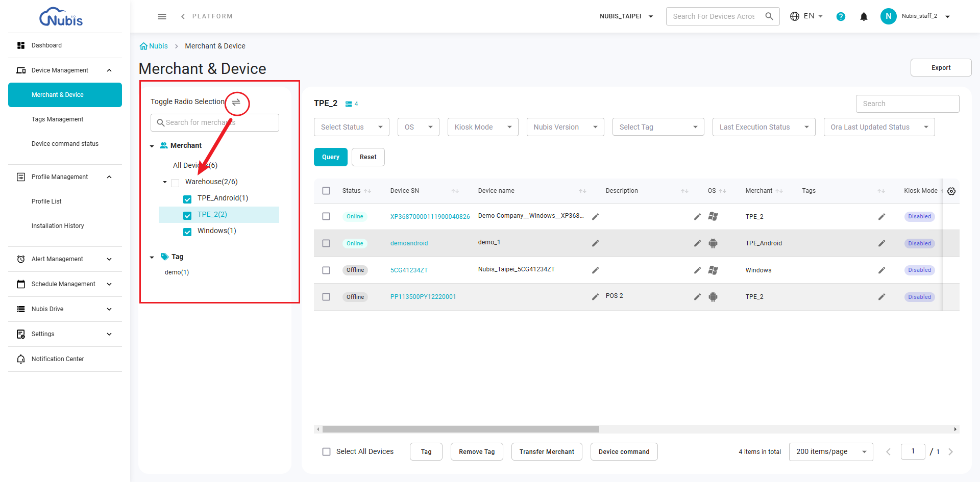Viewport: 980px width, 482px height.
Task: Click the Export button
Action: [x=941, y=68]
